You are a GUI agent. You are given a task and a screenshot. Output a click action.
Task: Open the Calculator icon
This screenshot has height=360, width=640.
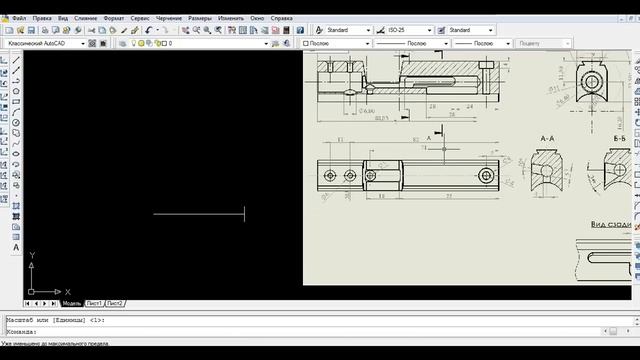(x=287, y=30)
